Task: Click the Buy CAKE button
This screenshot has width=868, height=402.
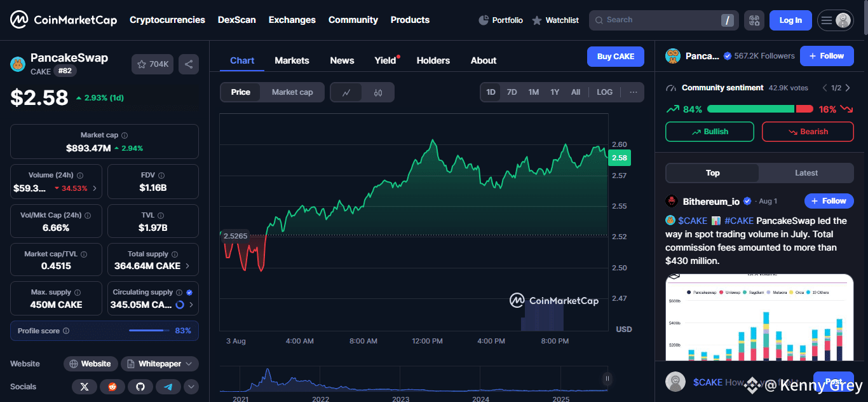Action: [616, 57]
